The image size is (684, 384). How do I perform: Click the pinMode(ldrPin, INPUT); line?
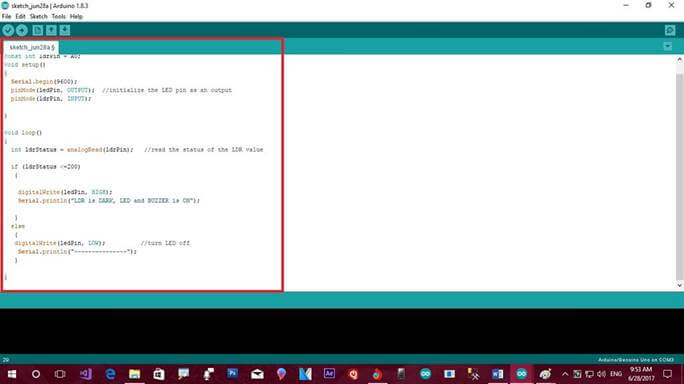[51, 99]
